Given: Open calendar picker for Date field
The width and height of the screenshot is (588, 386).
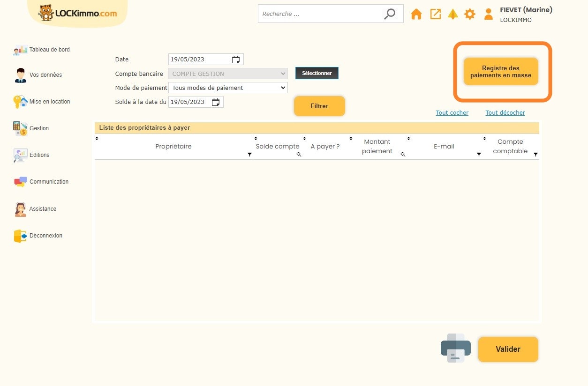Looking at the screenshot, I should coord(236,59).
